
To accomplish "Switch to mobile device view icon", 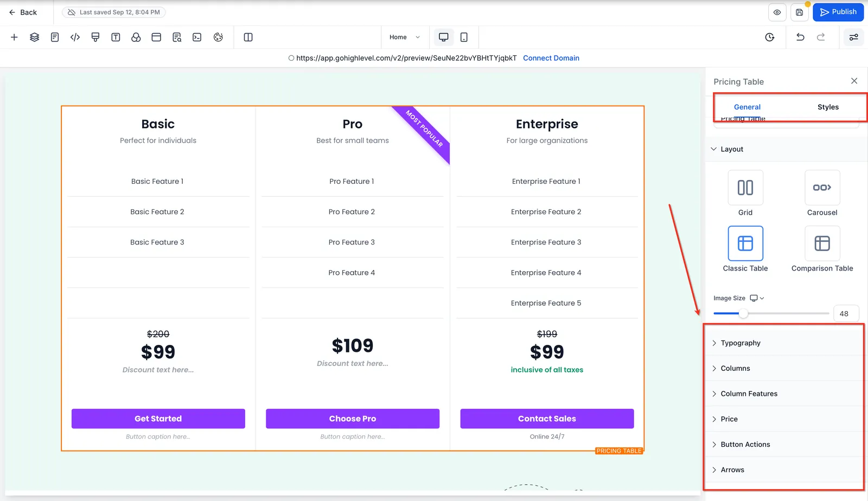I will click(464, 37).
